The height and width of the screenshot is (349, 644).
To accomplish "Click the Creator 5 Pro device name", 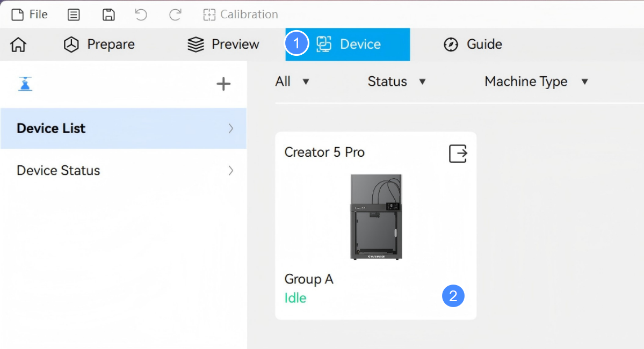I will 324,152.
